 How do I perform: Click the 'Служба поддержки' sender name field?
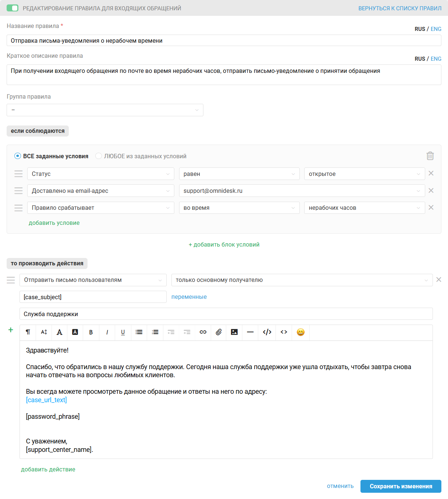pos(226,314)
